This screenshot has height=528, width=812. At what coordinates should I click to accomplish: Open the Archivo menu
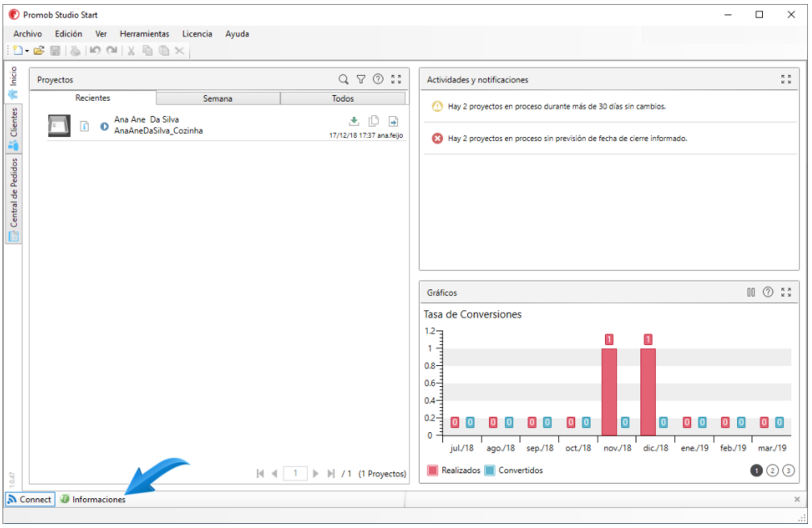[x=27, y=34]
